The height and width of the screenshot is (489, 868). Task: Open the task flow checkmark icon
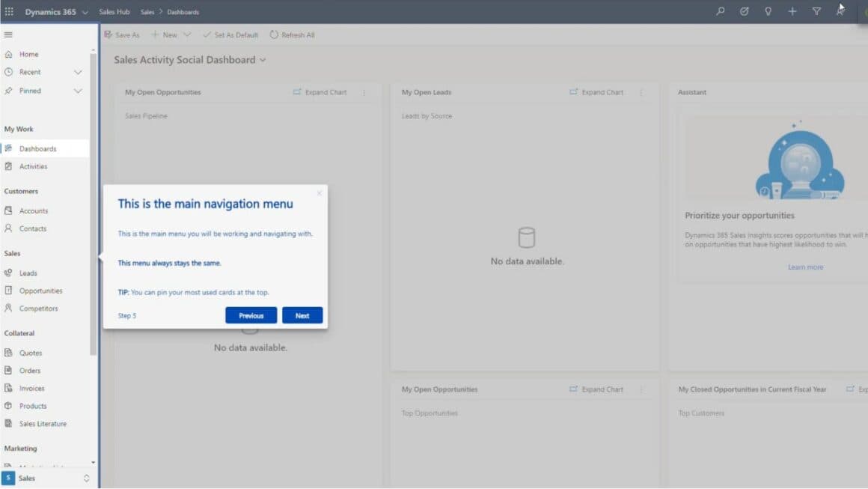pyautogui.click(x=744, y=11)
